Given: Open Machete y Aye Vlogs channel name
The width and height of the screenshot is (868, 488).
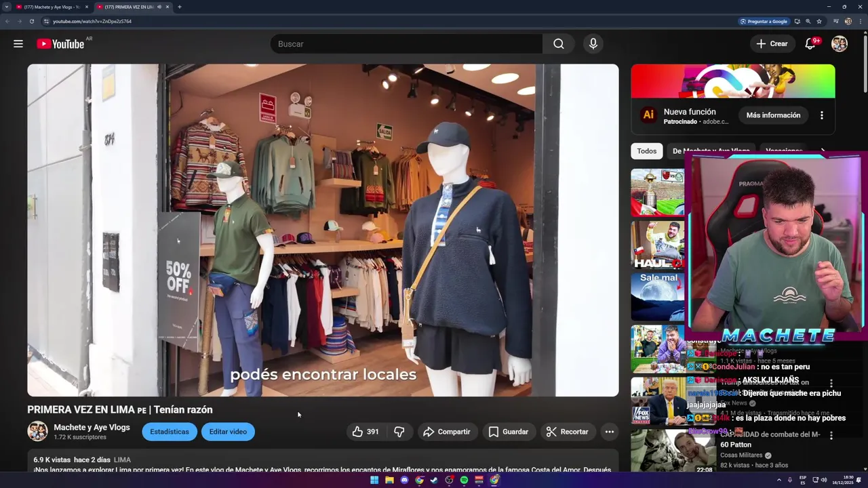Looking at the screenshot, I should point(92,427).
